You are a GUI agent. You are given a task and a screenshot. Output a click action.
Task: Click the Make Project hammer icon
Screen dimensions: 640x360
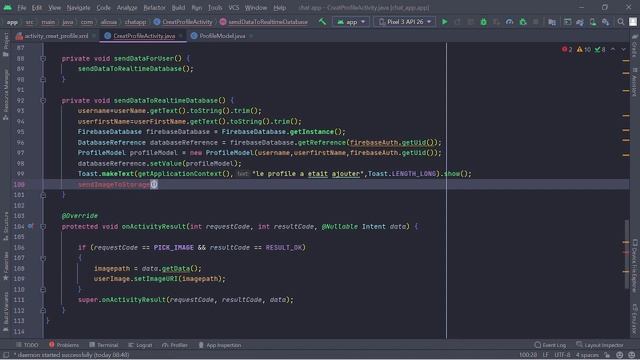(x=322, y=22)
